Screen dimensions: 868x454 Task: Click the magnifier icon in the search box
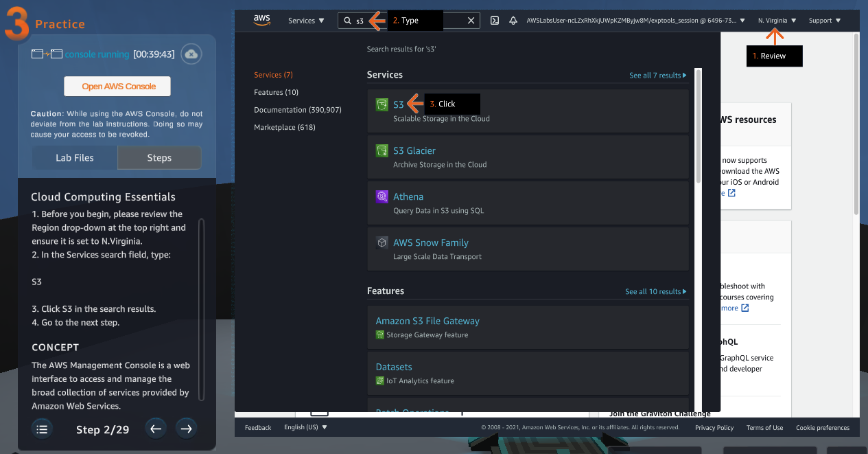349,21
